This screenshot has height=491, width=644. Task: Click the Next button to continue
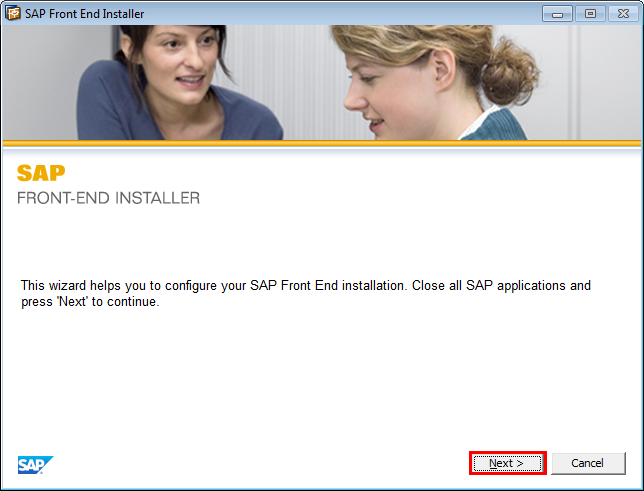coord(507,463)
